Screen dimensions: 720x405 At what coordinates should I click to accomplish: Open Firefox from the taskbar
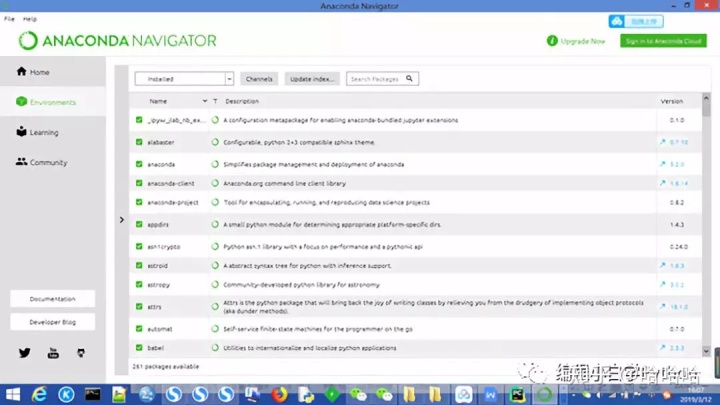pos(279,394)
